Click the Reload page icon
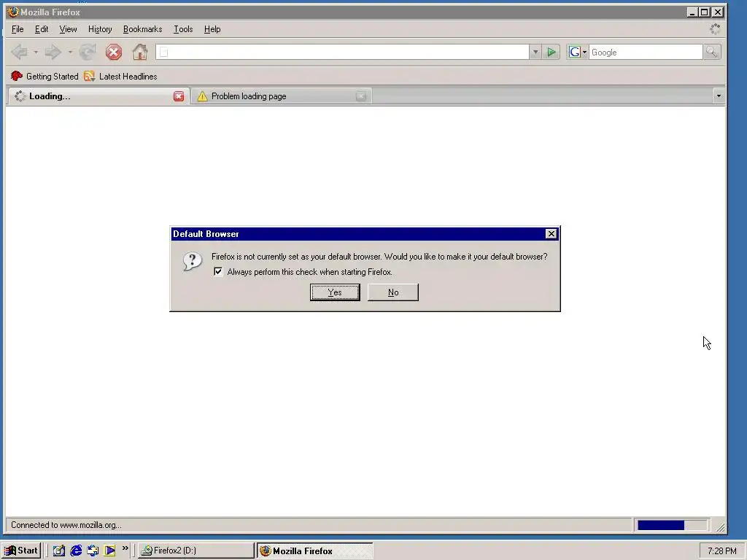The image size is (747, 560). 88,52
